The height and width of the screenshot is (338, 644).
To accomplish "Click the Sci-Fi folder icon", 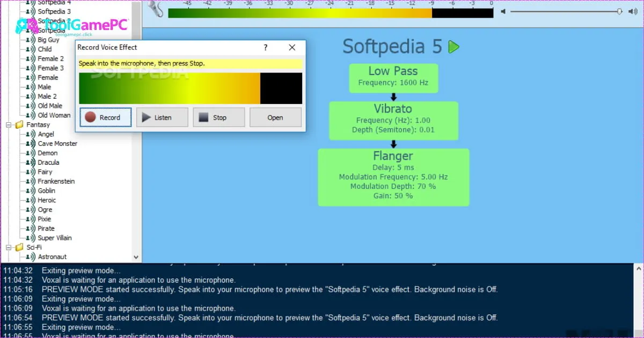I will pyautogui.click(x=20, y=247).
